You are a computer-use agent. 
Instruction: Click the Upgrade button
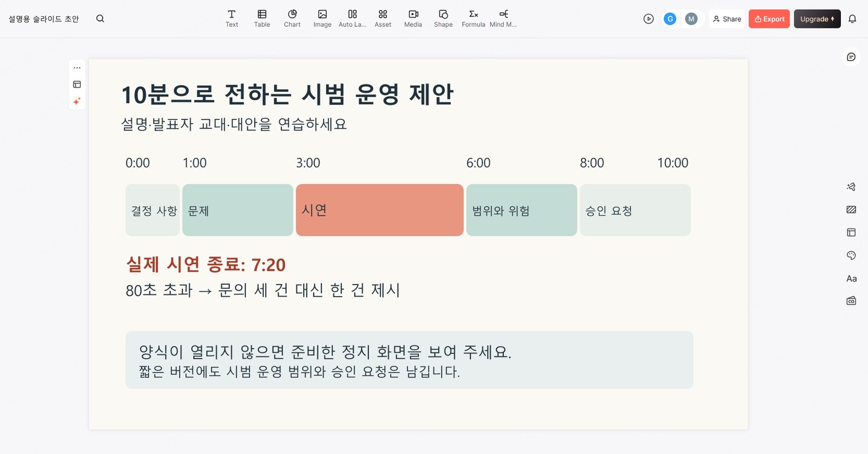coord(817,19)
